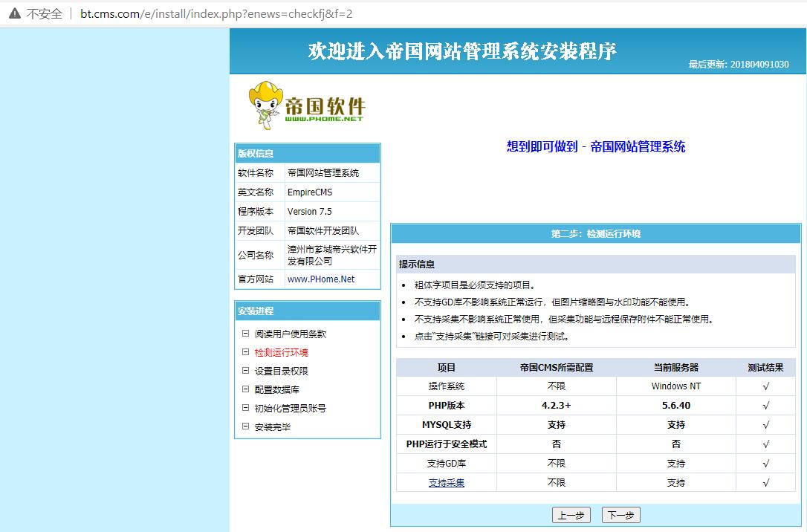Click the 不安全 security label
The image size is (807, 532).
coord(45,14)
